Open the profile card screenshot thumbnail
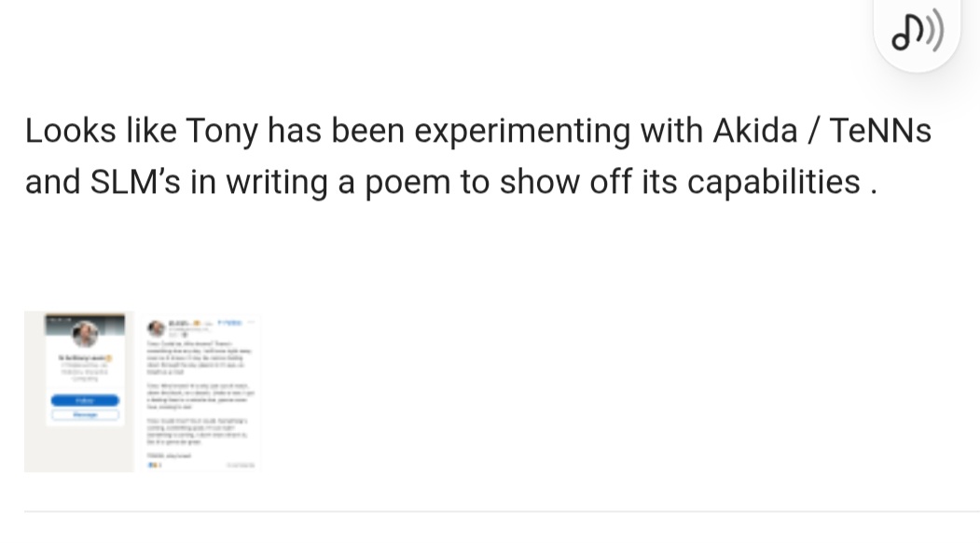 point(78,392)
